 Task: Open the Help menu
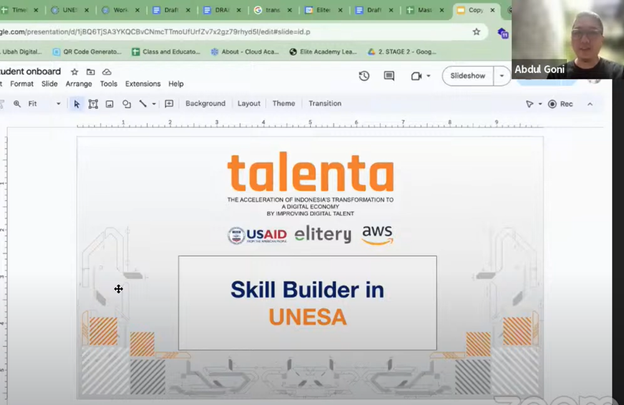176,84
